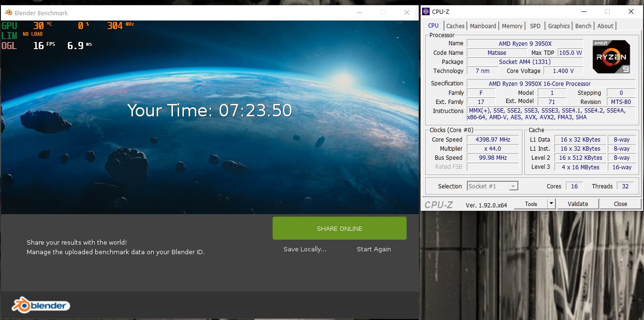The image size is (644, 320).
Task: Click the processor Name field AMD Ryzen 9 3950X
Action: coord(525,43)
